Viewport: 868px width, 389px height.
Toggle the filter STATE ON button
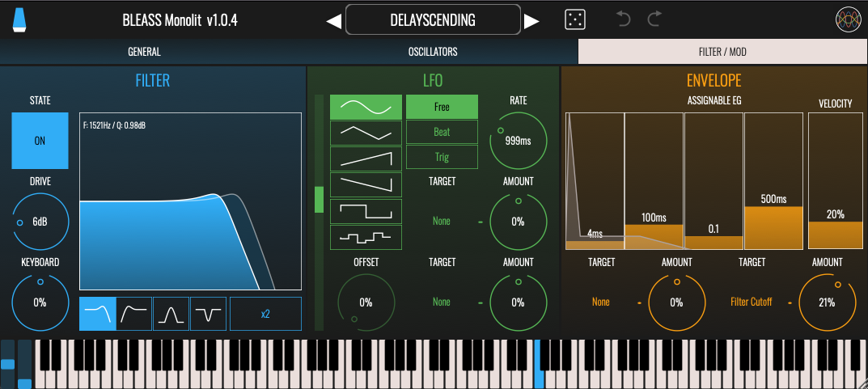40,141
